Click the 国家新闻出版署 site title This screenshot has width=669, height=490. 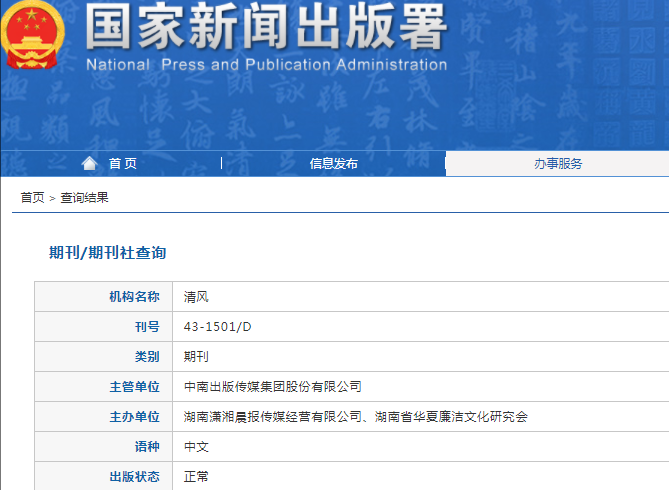coord(265,28)
